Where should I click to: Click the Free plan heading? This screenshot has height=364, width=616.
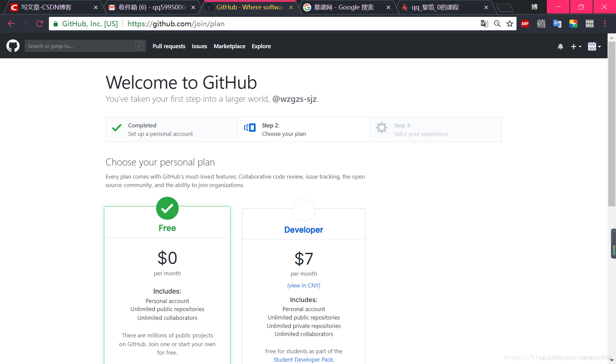pos(167,228)
